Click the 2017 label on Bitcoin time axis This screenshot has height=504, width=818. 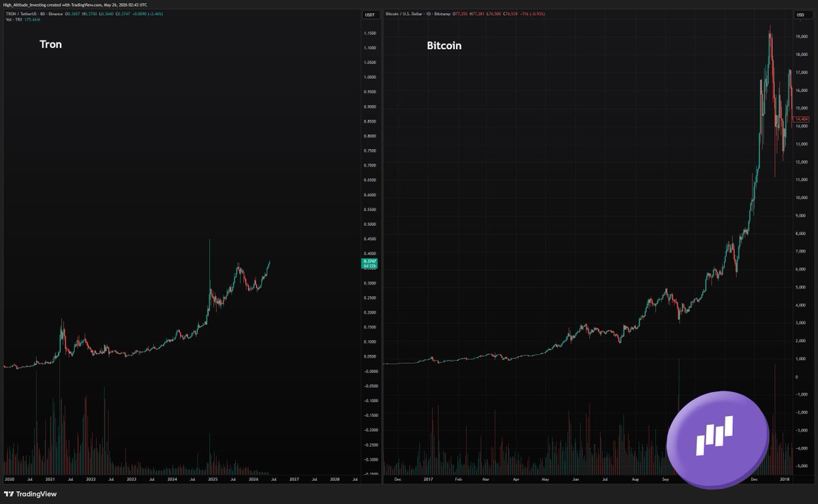pyautogui.click(x=428, y=479)
